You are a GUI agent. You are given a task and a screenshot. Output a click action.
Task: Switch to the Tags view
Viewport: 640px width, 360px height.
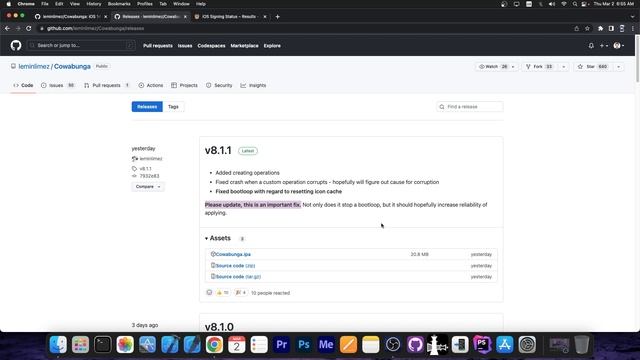click(x=173, y=107)
